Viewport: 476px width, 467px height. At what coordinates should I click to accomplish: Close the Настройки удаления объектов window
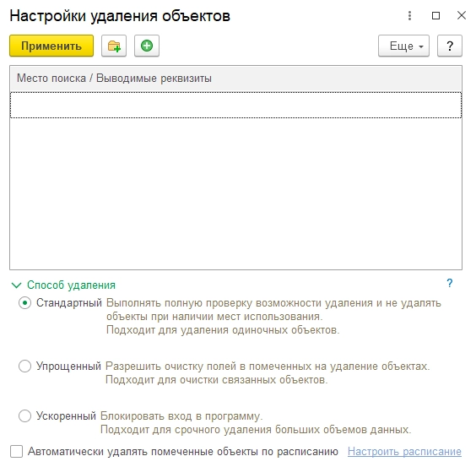[462, 15]
